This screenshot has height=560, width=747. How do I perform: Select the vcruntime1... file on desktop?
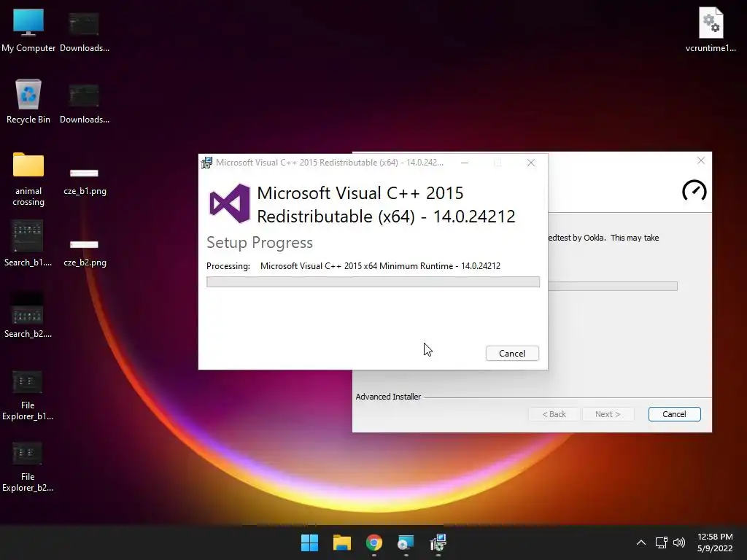click(x=711, y=29)
